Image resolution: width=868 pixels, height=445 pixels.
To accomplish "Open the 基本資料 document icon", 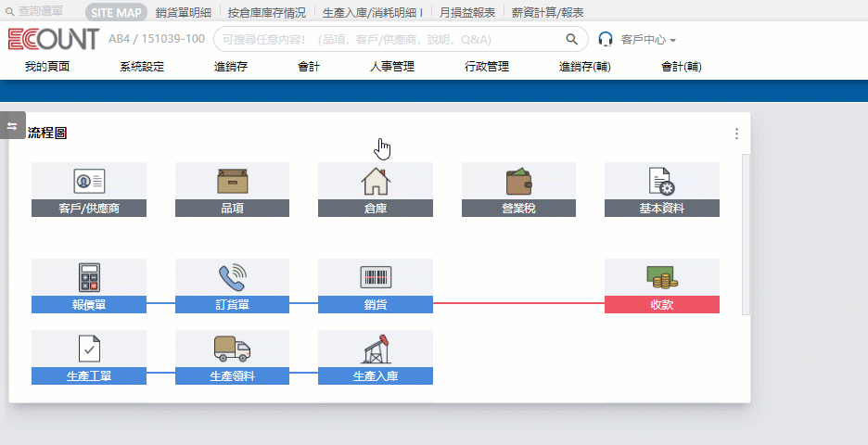I will pyautogui.click(x=661, y=181).
